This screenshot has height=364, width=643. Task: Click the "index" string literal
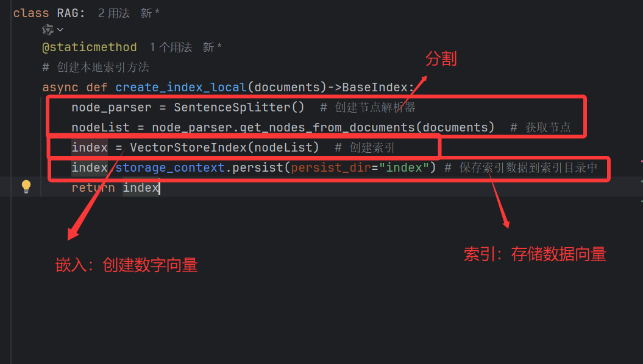[x=404, y=167]
